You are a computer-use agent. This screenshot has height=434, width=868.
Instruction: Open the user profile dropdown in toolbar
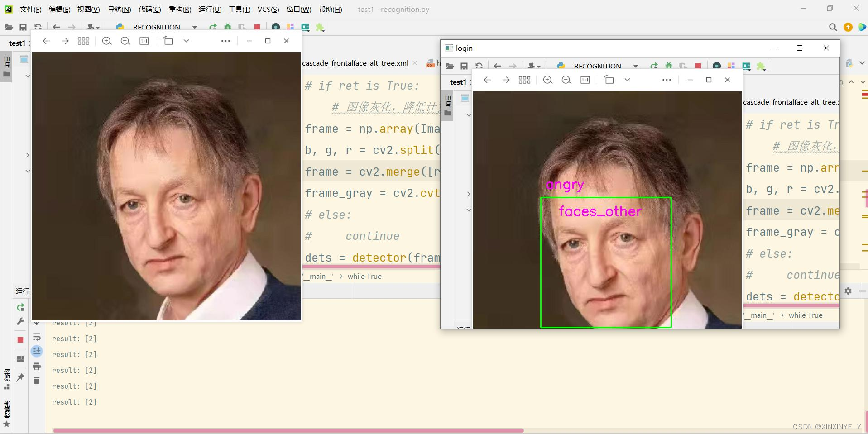coord(93,27)
